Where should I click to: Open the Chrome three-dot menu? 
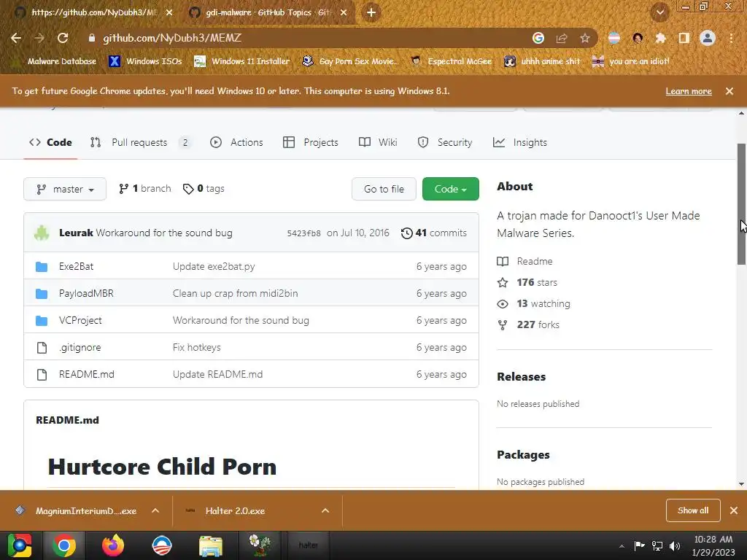coord(731,38)
